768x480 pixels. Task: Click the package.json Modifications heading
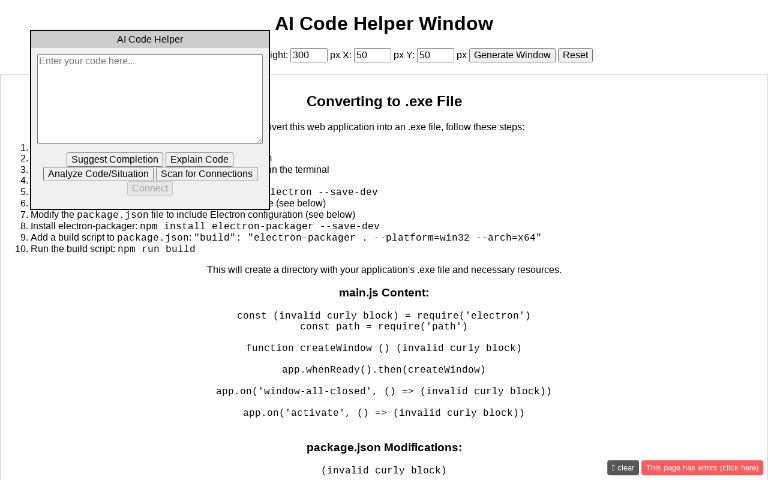coord(384,447)
